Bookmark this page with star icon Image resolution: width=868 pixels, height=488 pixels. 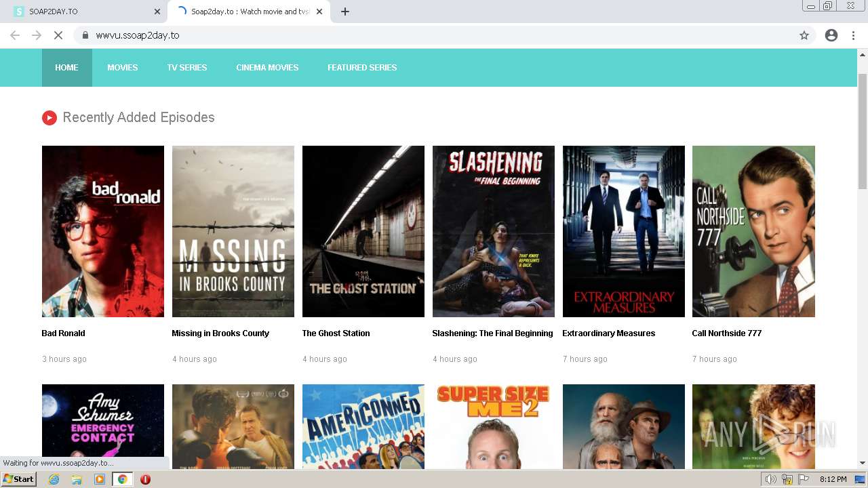coord(804,35)
